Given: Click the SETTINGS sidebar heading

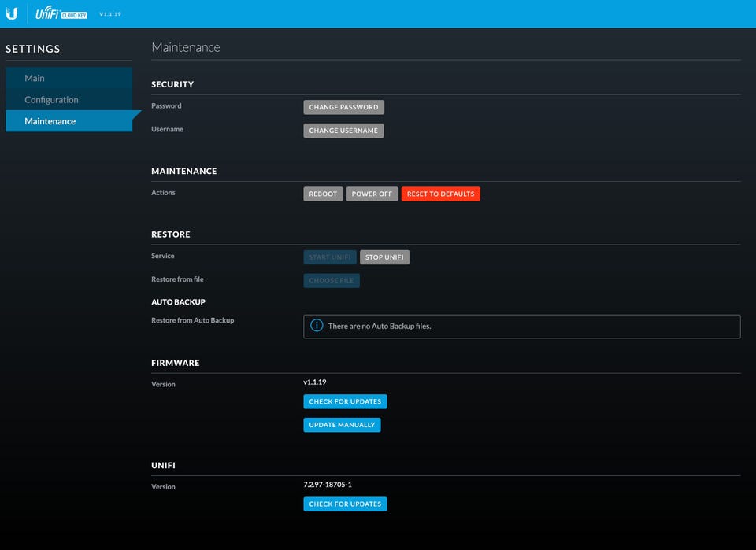Looking at the screenshot, I should 33,49.
